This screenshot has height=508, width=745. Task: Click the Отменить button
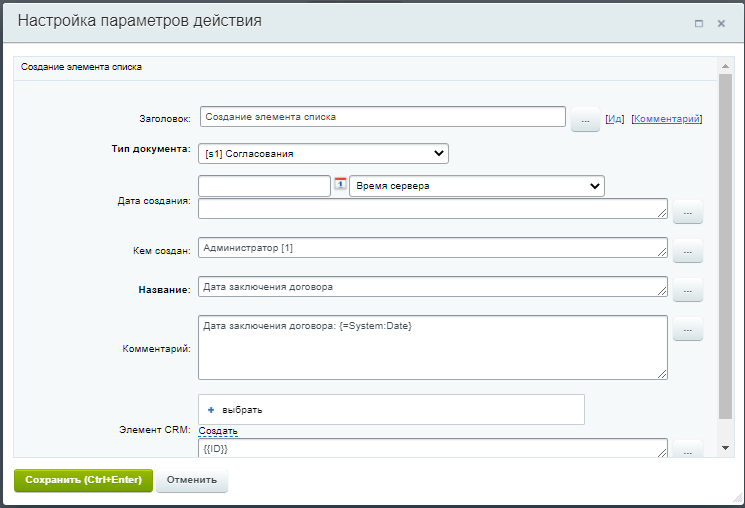pos(191,480)
